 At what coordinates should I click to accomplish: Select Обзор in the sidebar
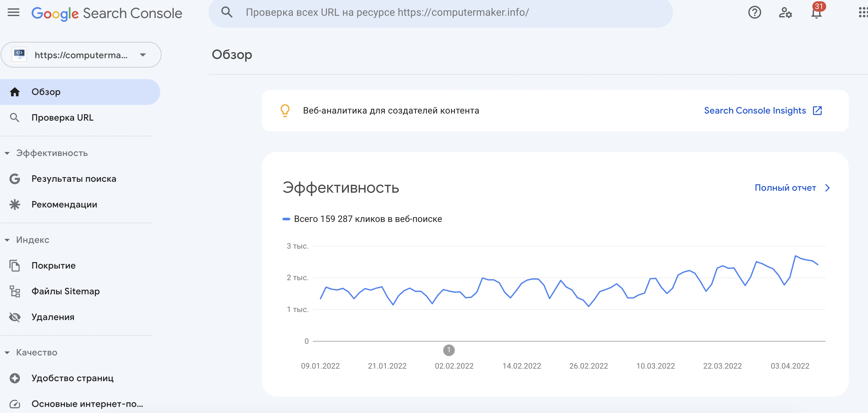click(79, 92)
